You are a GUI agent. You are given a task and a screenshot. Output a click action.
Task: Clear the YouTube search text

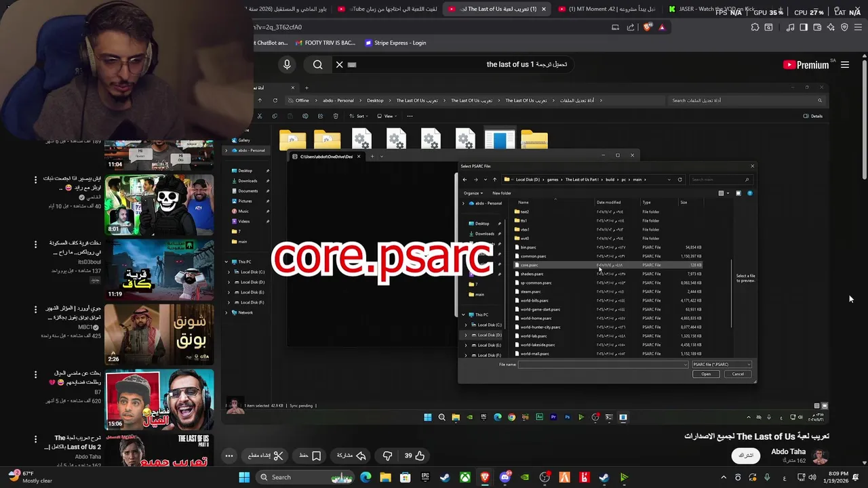[340, 64]
